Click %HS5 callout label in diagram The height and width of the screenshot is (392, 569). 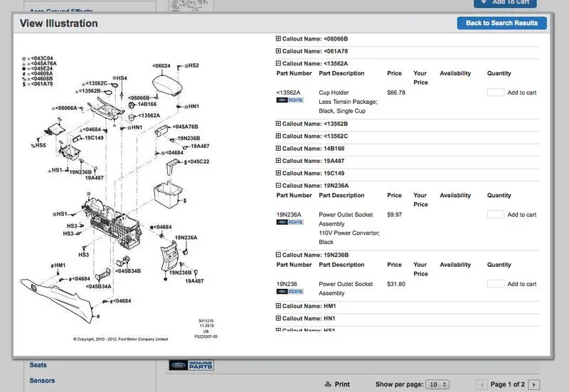(38, 145)
